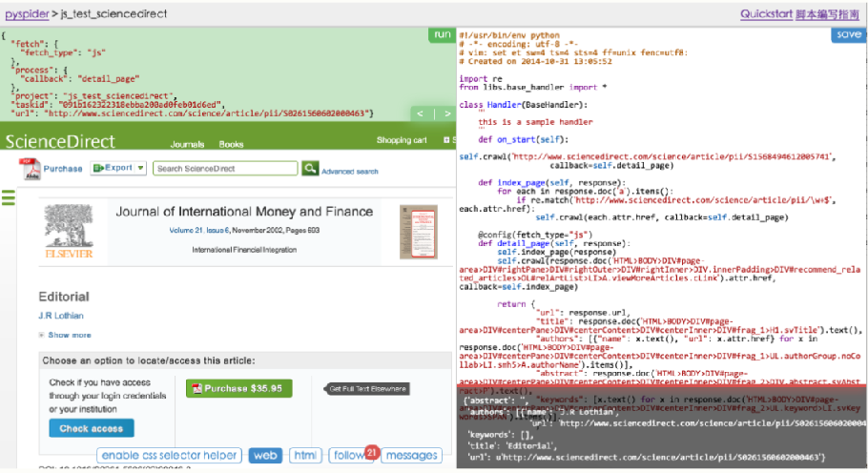
Task: Open the Books menu item
Action: pyautogui.click(x=231, y=144)
